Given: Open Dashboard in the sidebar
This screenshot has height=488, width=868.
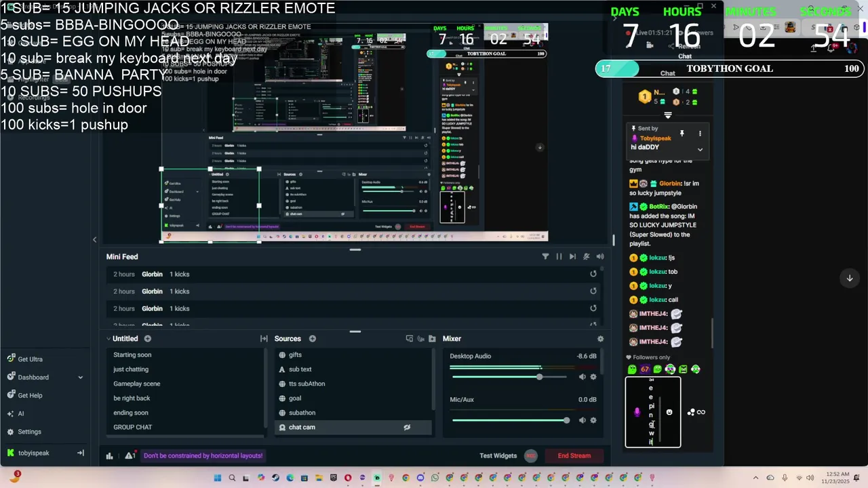Looking at the screenshot, I should [x=28, y=378].
